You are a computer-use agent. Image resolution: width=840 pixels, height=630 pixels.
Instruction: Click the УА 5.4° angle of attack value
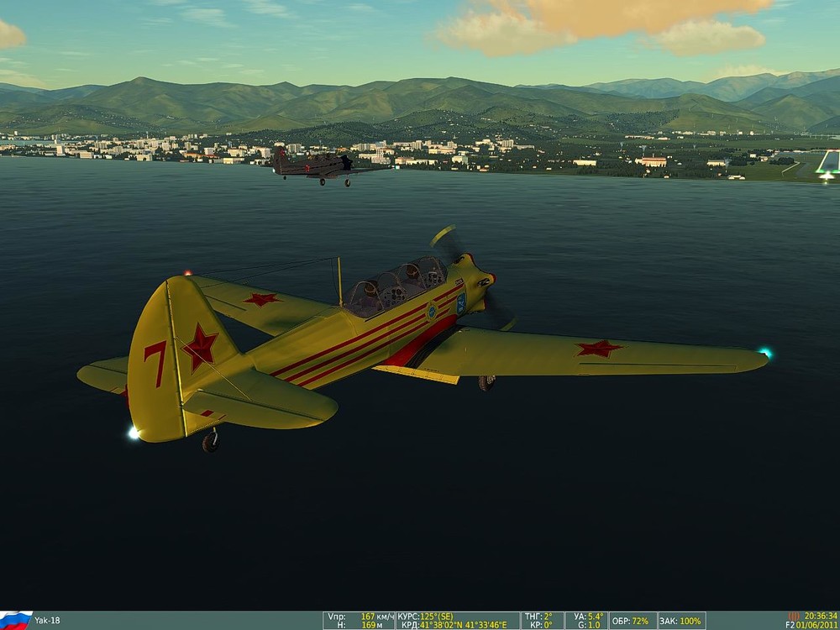coord(588,616)
